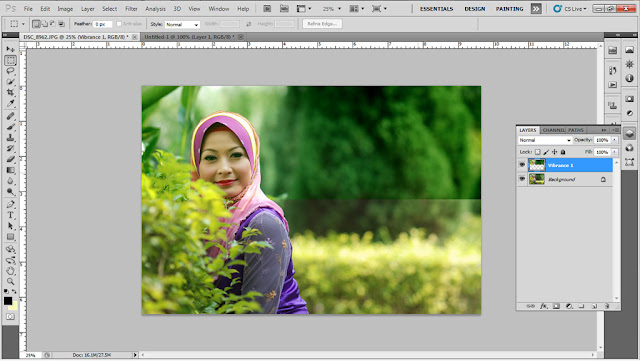Select the Gradient tool
The width and height of the screenshot is (640, 361).
point(11,170)
